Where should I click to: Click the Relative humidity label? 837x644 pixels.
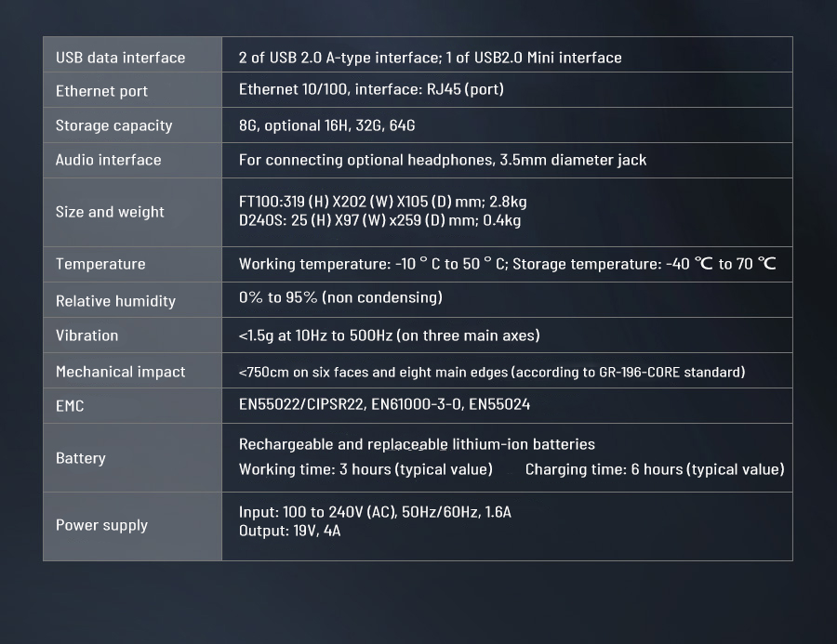point(115,301)
